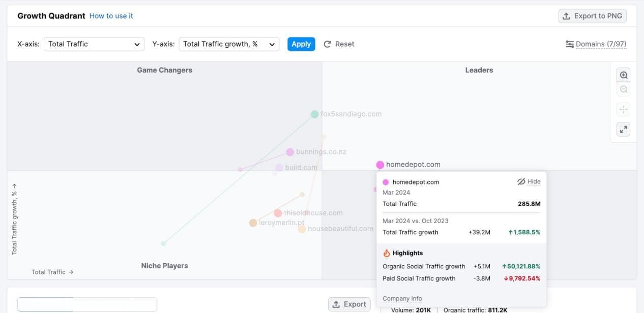Click the Organic Social Traffic growth label
The width and height of the screenshot is (644, 313).
click(424, 266)
